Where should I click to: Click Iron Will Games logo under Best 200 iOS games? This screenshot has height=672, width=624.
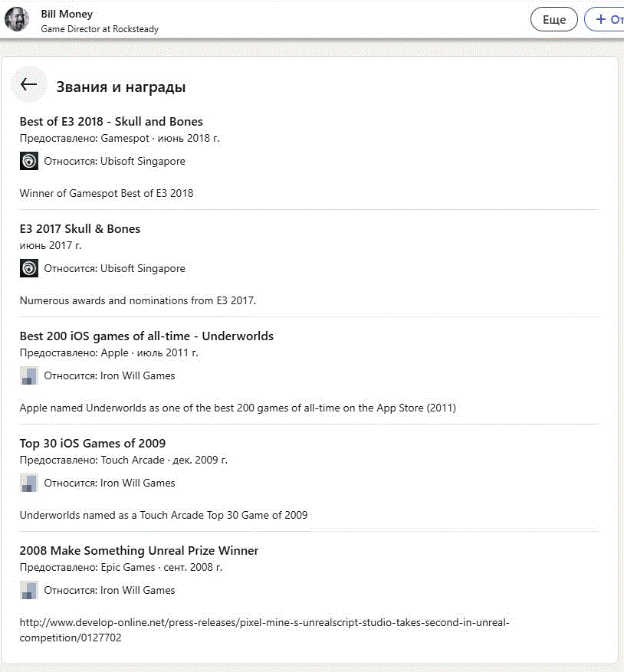tap(28, 375)
